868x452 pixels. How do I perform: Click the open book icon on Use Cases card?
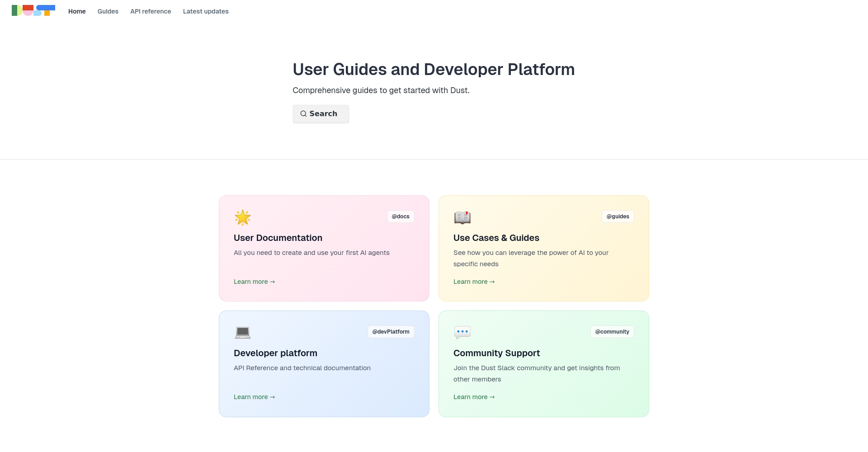point(462,217)
